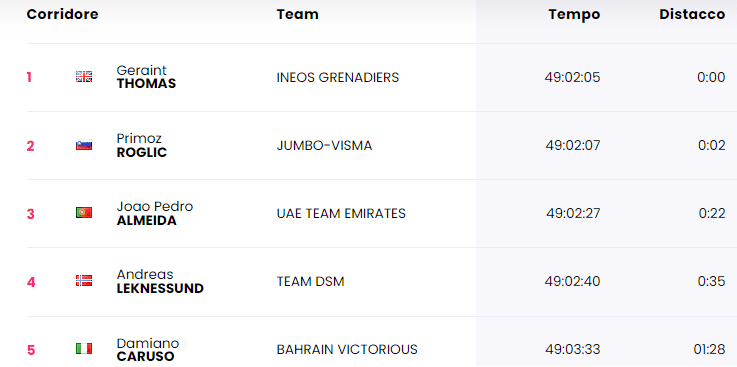Sort by the Tempo column header
The width and height of the screenshot is (737, 367).
pos(574,15)
